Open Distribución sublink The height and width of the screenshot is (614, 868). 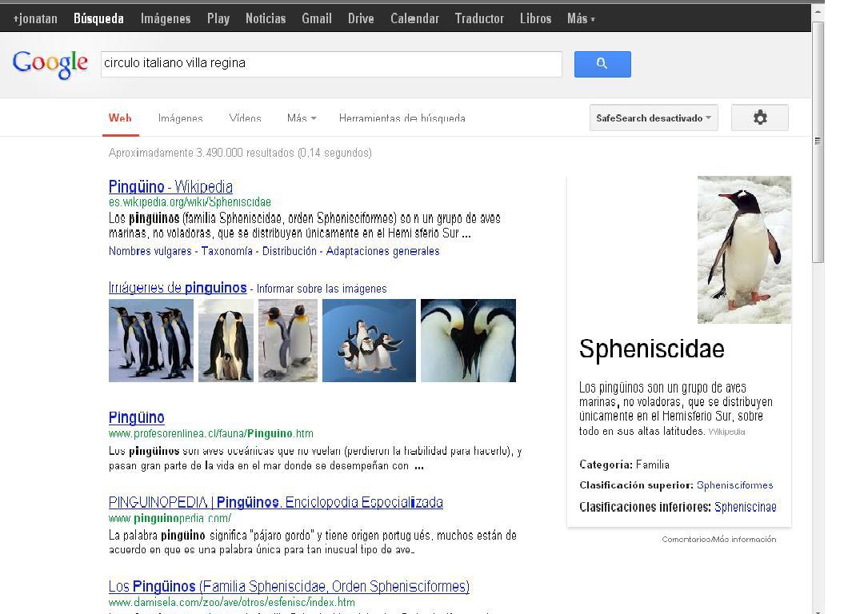(290, 251)
